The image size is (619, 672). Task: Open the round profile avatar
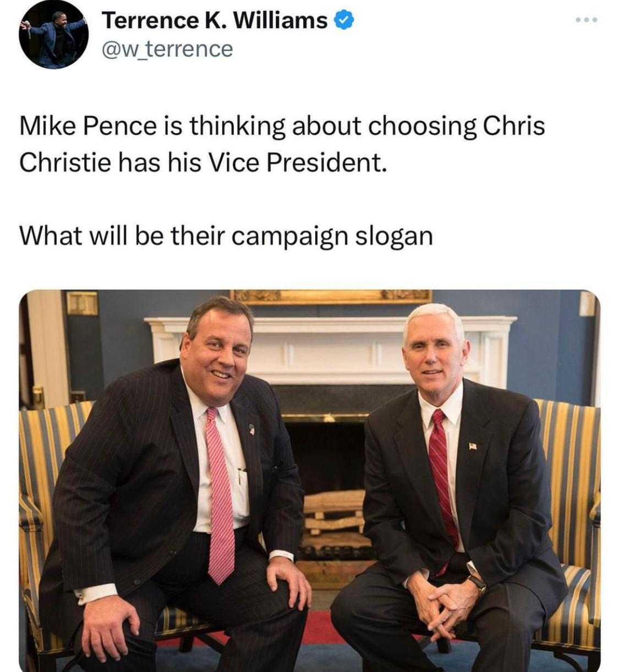click(x=53, y=35)
